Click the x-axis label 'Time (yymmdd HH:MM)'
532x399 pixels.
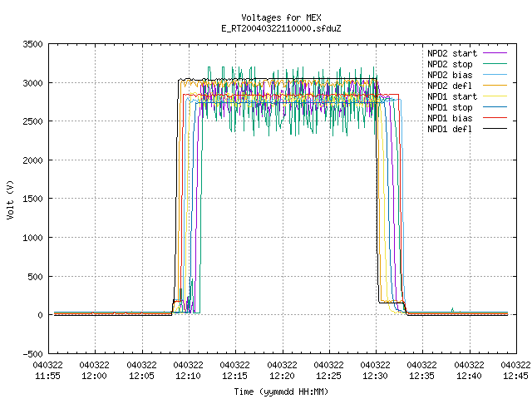click(x=281, y=392)
